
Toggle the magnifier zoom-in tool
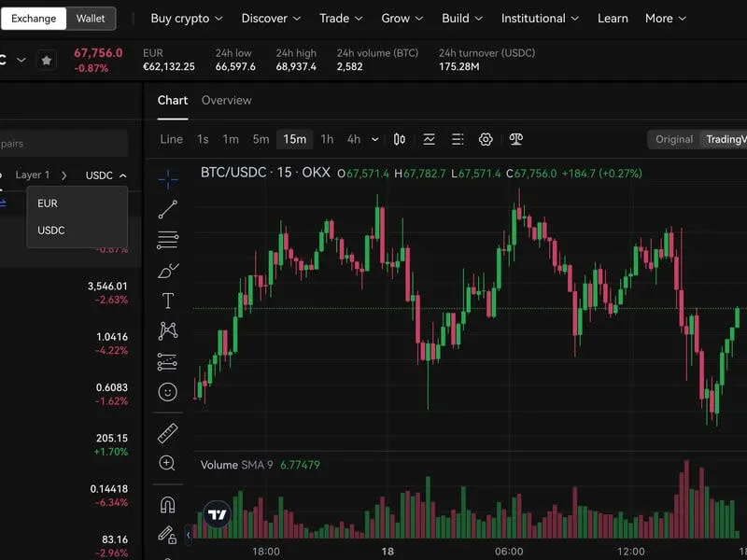click(167, 463)
